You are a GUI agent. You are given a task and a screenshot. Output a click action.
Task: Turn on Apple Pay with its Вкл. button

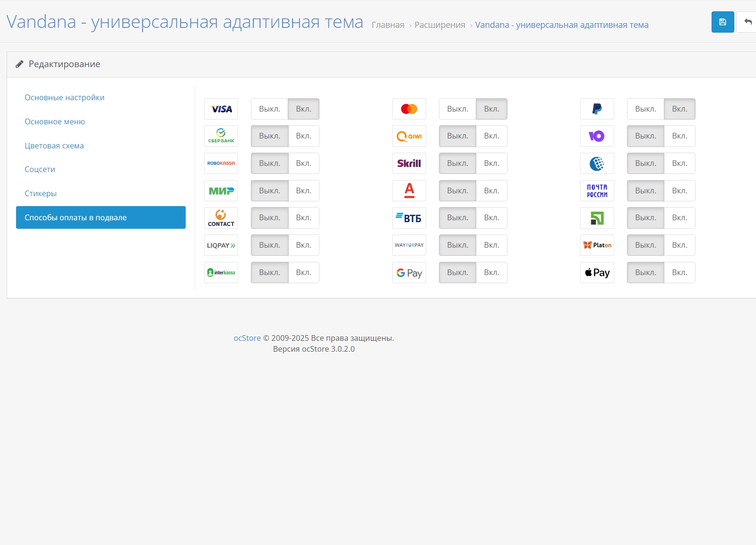(x=680, y=273)
